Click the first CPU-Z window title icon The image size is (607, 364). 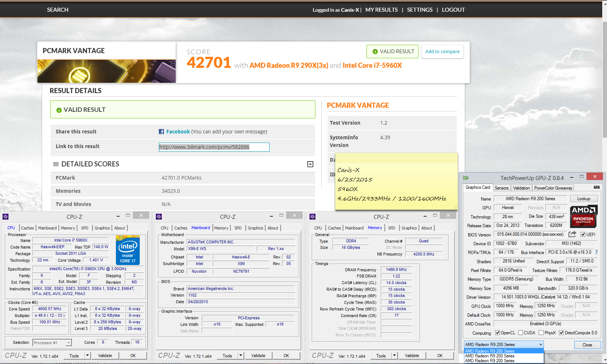pos(6,217)
